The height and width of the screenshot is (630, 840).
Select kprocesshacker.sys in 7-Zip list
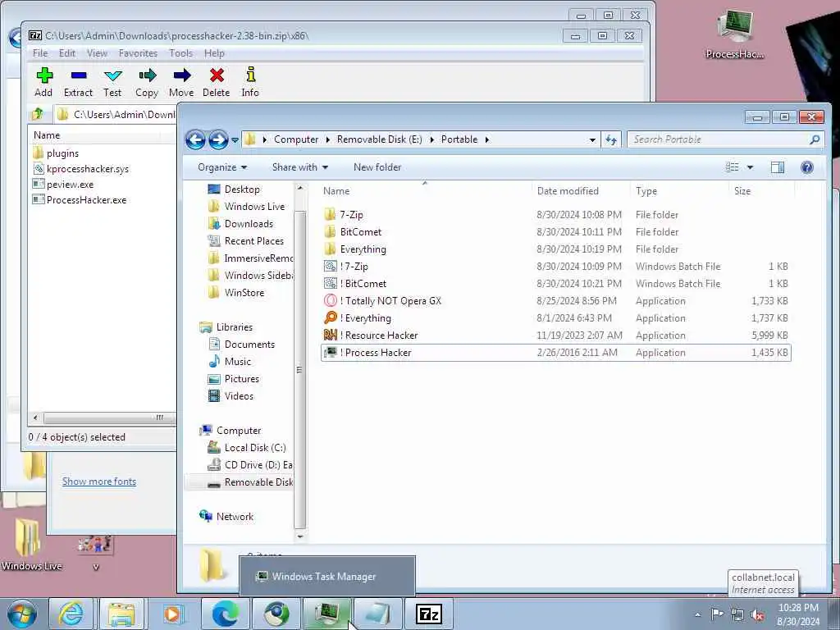coord(87,169)
